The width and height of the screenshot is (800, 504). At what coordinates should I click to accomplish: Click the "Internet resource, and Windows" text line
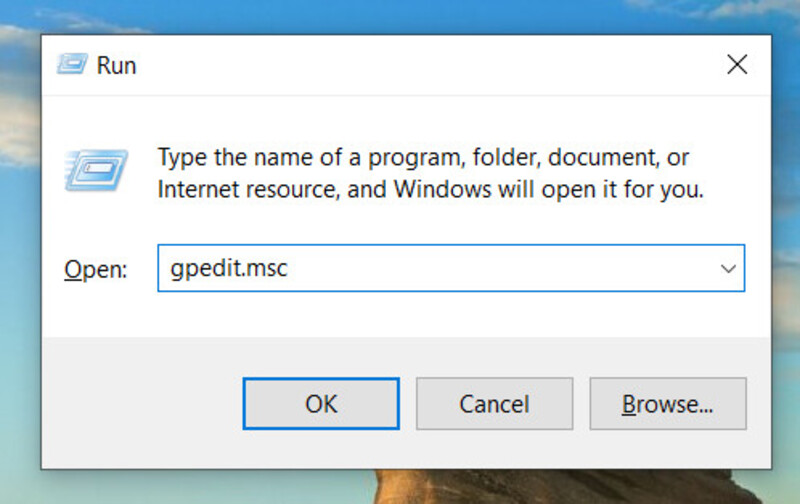click(x=431, y=189)
